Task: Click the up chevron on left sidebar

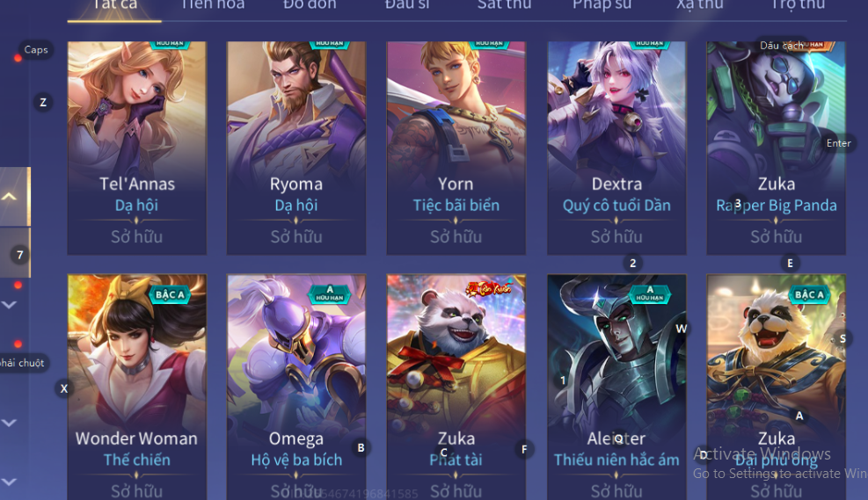Action: pyautogui.click(x=10, y=196)
